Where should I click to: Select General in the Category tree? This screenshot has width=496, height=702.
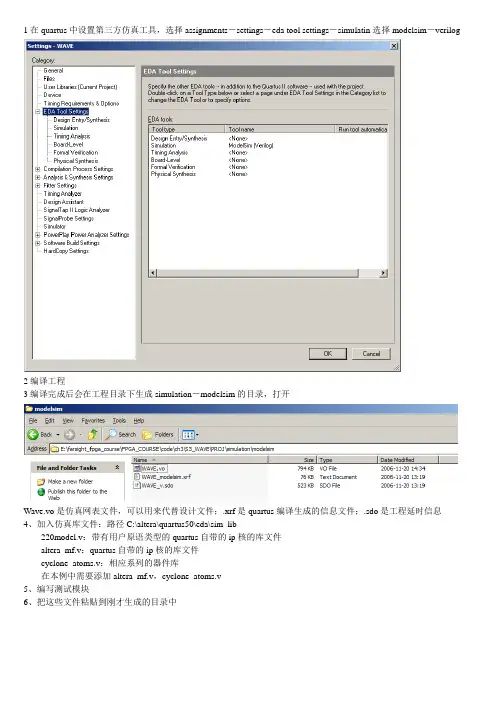(53, 71)
